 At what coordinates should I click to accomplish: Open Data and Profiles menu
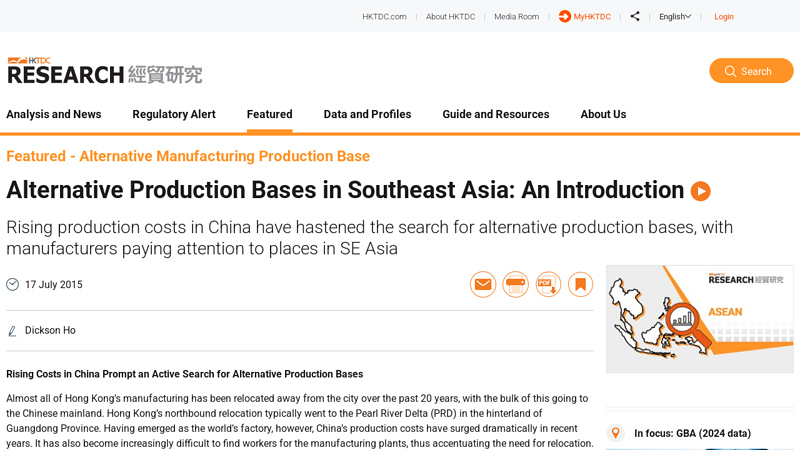tap(367, 114)
